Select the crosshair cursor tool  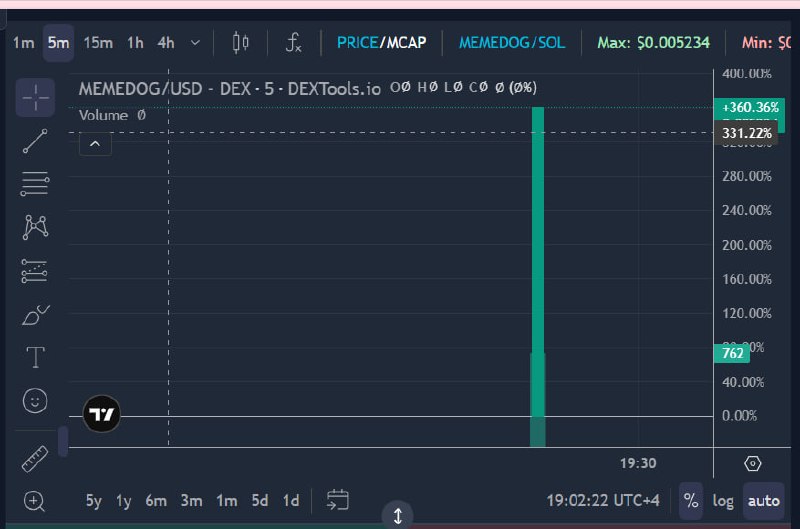(35, 97)
